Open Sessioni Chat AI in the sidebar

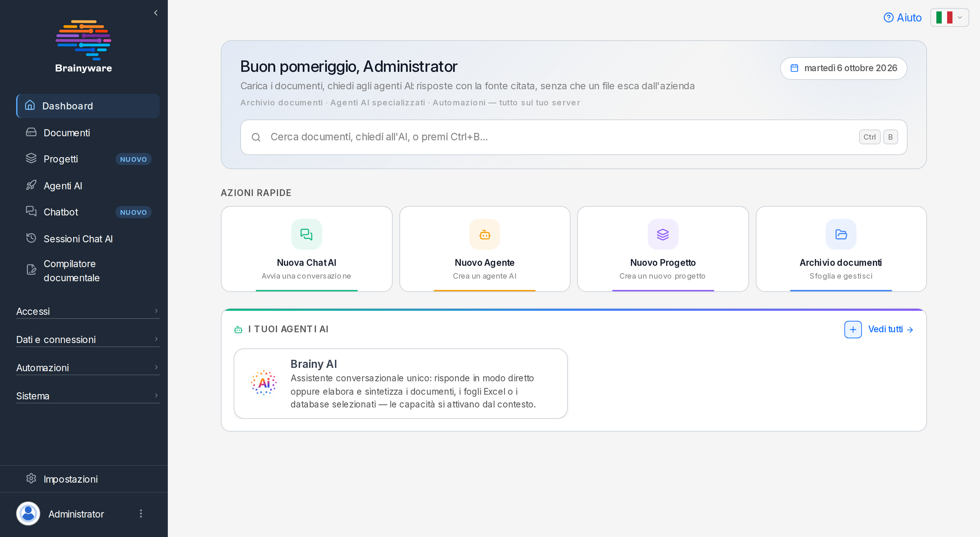pos(88,239)
